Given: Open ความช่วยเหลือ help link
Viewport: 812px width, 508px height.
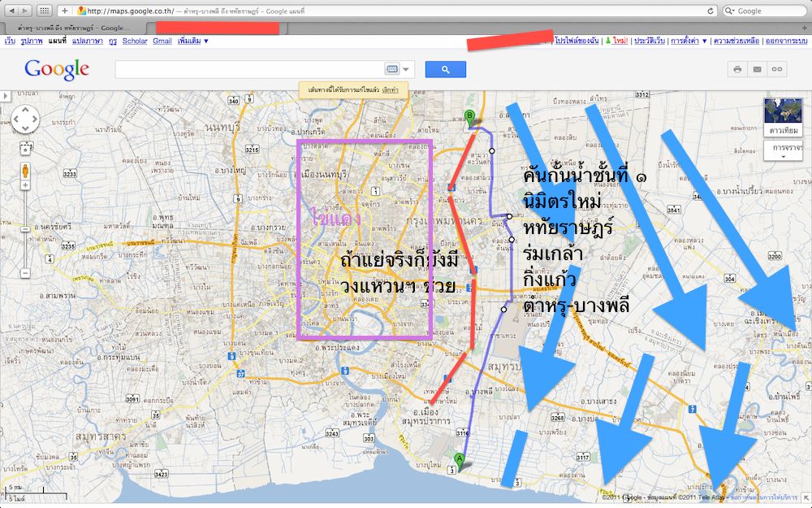Looking at the screenshot, I should (x=736, y=41).
